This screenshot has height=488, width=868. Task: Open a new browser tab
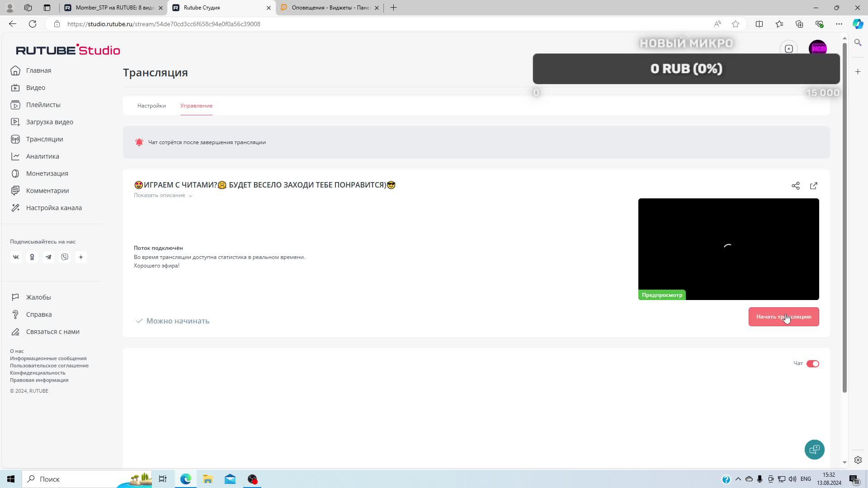[393, 8]
